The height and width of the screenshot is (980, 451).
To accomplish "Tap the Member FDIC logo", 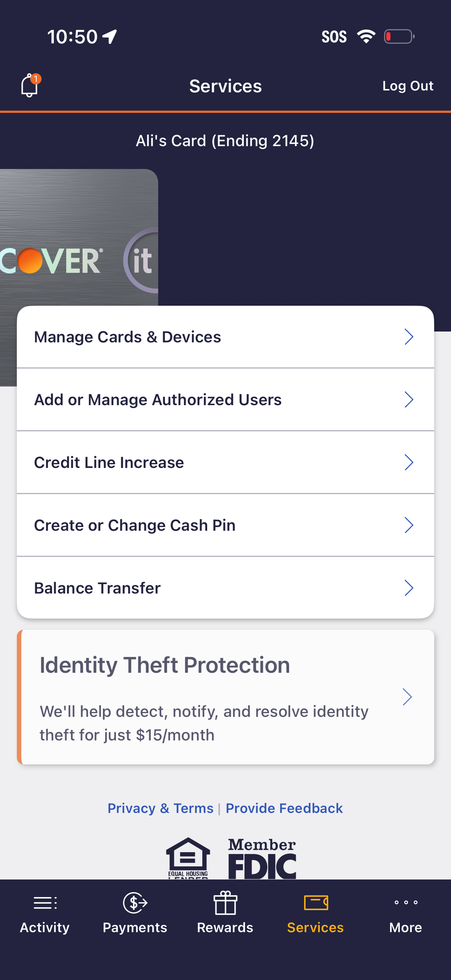I will [262, 858].
